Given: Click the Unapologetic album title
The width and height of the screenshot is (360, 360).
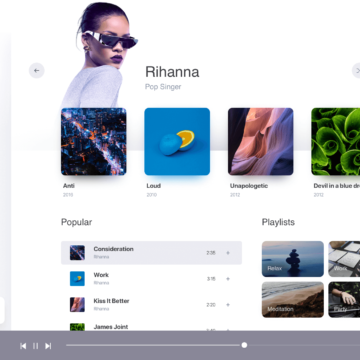Looking at the screenshot, I should (249, 186).
